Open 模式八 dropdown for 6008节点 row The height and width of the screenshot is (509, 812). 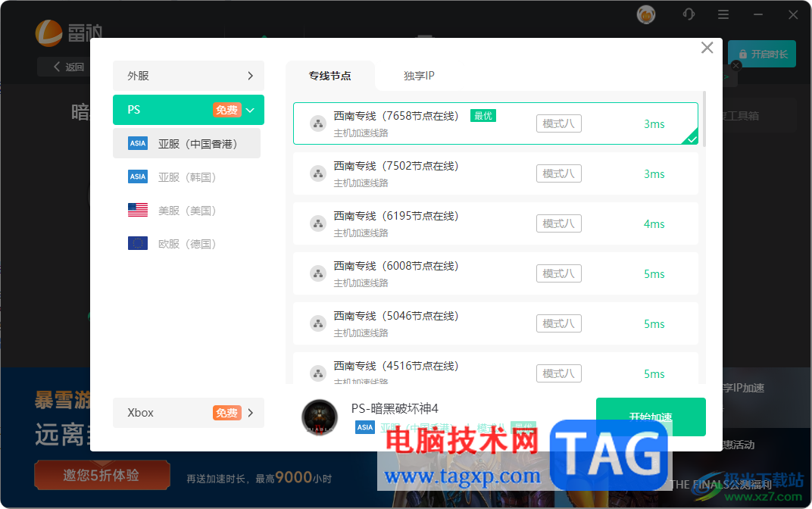pos(559,273)
